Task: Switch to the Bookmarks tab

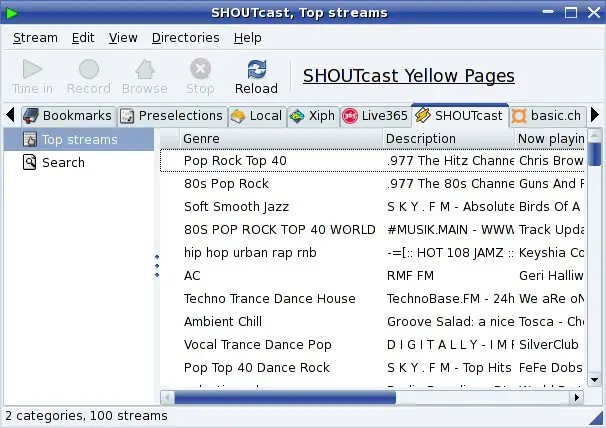Action: point(68,116)
